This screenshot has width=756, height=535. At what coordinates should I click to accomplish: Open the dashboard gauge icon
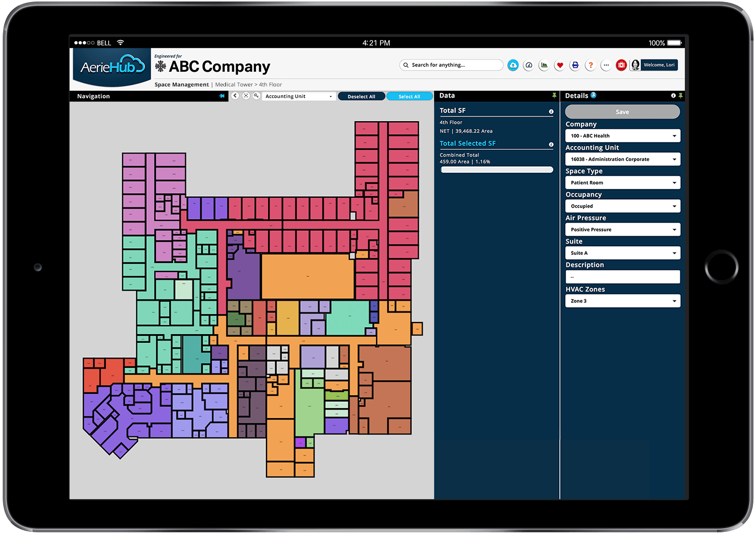tap(528, 65)
